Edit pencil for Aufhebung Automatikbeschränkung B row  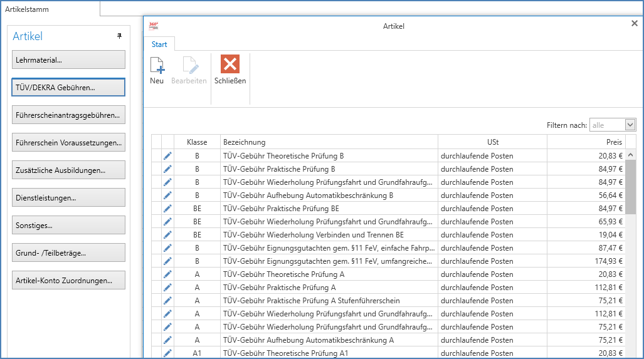point(167,195)
